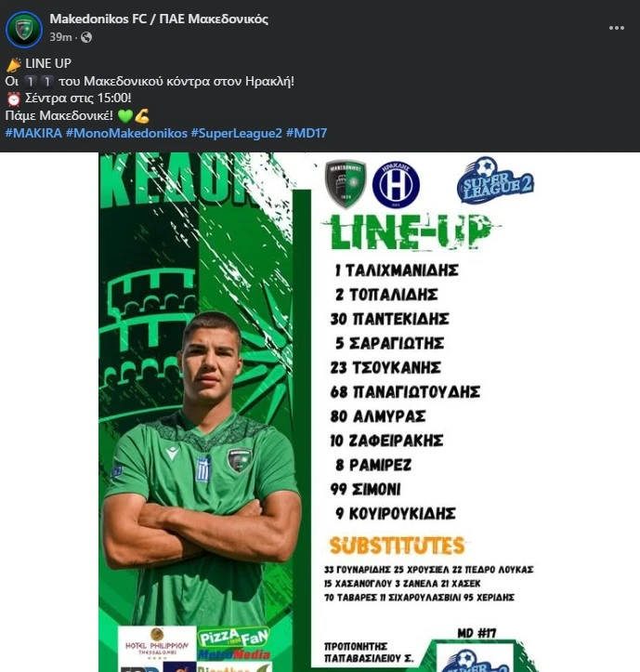Click the green LINE-UP heading in the image
Viewport: 640px width, 672px height.
[x=411, y=233]
